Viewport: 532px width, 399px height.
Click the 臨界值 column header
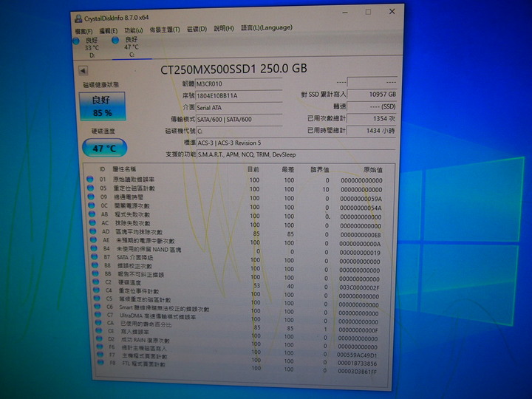[x=320, y=169]
